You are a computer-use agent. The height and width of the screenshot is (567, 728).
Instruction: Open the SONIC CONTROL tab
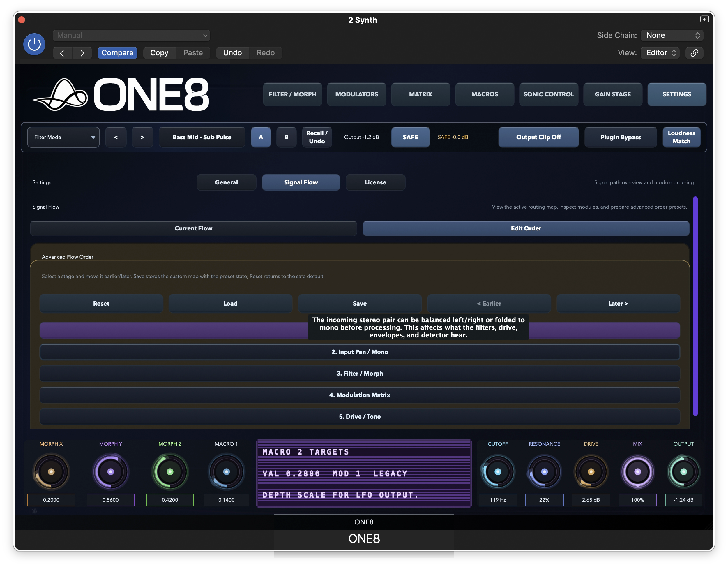coord(549,94)
